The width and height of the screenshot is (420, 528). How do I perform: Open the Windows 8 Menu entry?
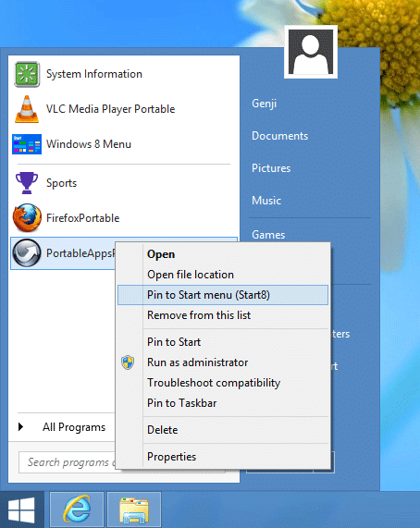pyautogui.click(x=124, y=144)
